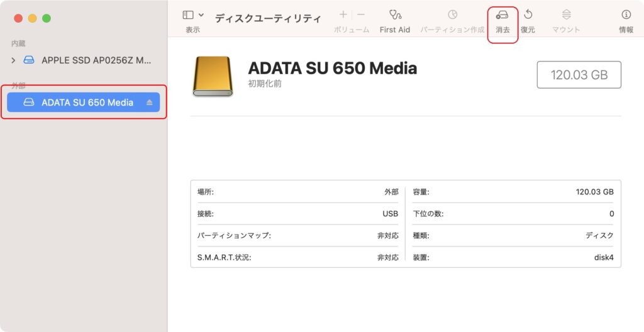The height and width of the screenshot is (332, 644).
Task: Click the ADATA SU 650 Media heading
Action: (332, 68)
